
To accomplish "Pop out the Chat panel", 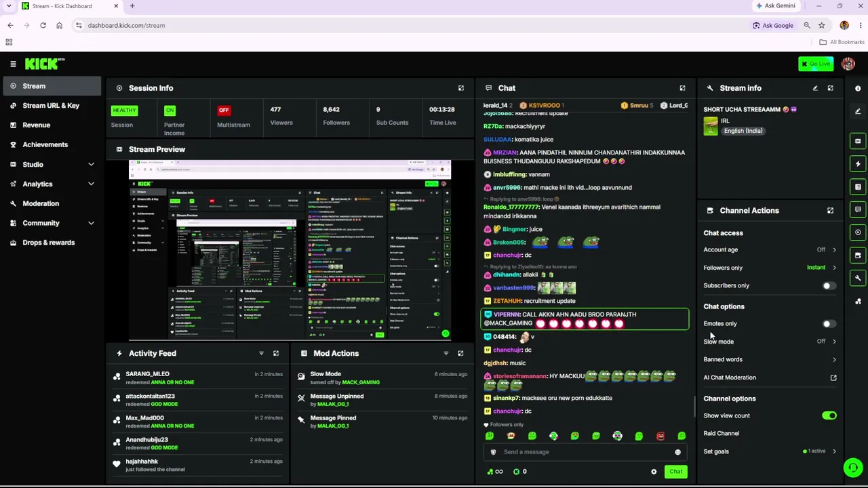I will (x=682, y=88).
